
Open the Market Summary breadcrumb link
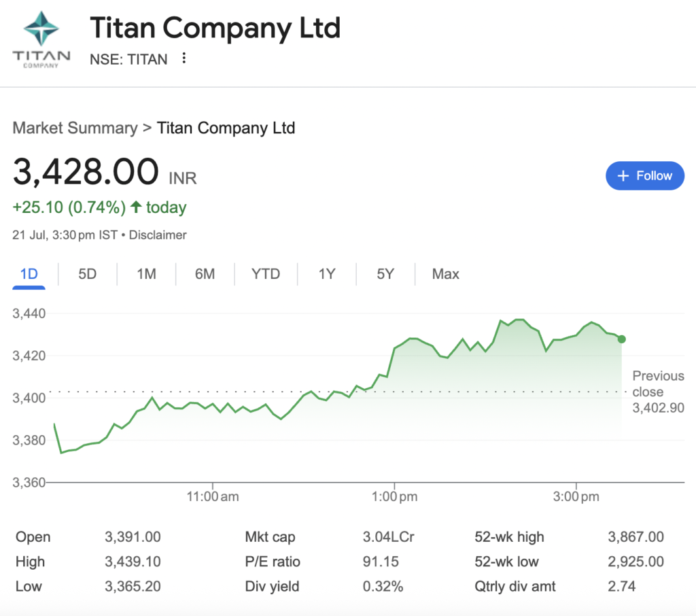(75, 128)
